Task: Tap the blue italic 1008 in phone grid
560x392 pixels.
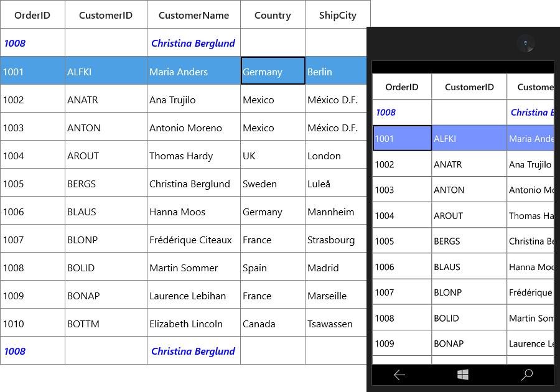Action: point(402,112)
